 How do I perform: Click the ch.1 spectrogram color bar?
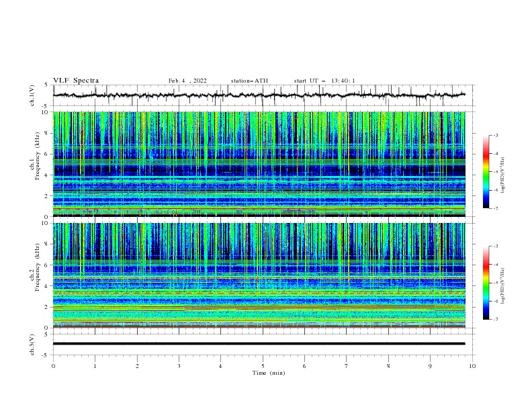pos(486,171)
